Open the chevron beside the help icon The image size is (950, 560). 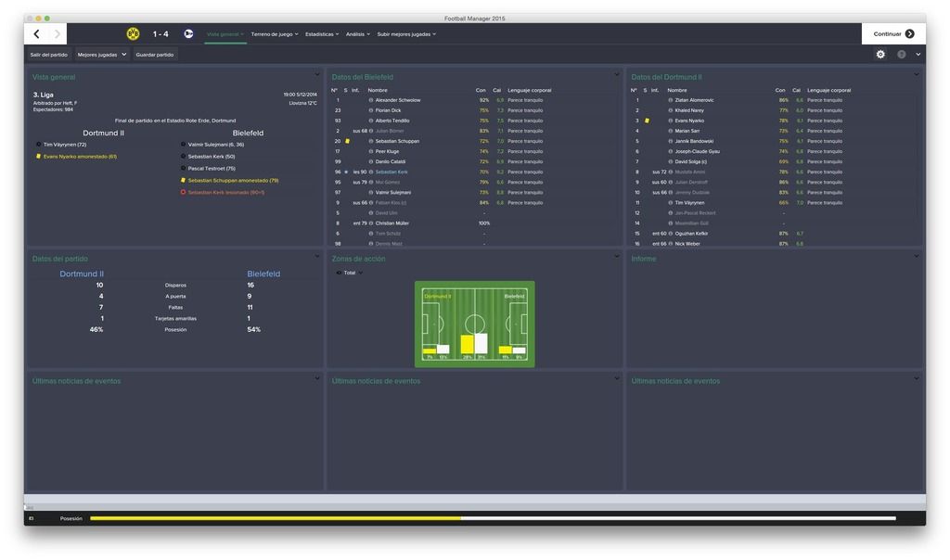(918, 55)
